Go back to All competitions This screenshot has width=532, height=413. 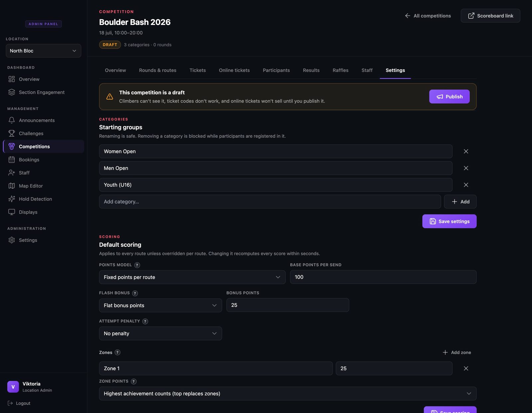(x=428, y=16)
